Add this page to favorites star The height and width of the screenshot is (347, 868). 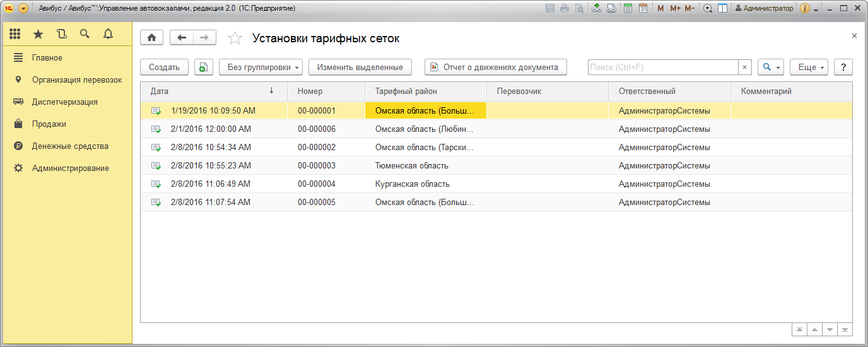235,38
